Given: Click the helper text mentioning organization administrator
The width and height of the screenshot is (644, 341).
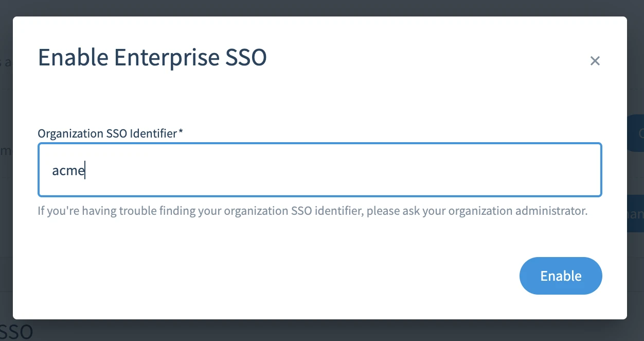Looking at the screenshot, I should pyautogui.click(x=312, y=210).
